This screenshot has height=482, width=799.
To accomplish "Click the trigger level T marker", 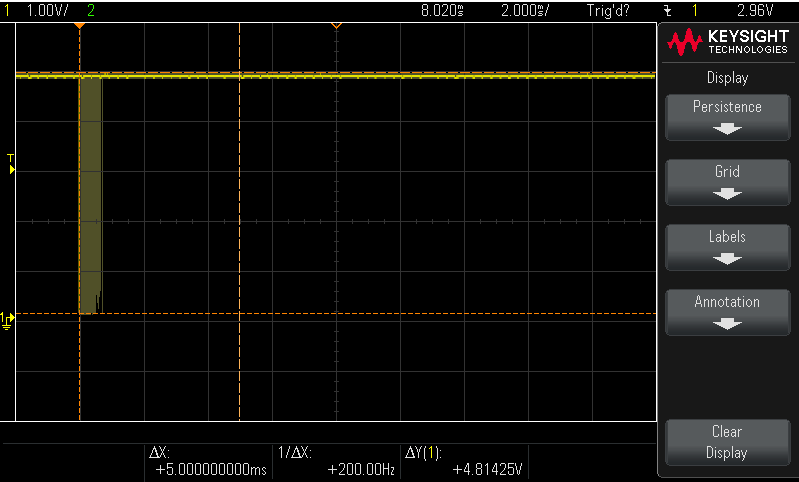I will tap(11, 165).
